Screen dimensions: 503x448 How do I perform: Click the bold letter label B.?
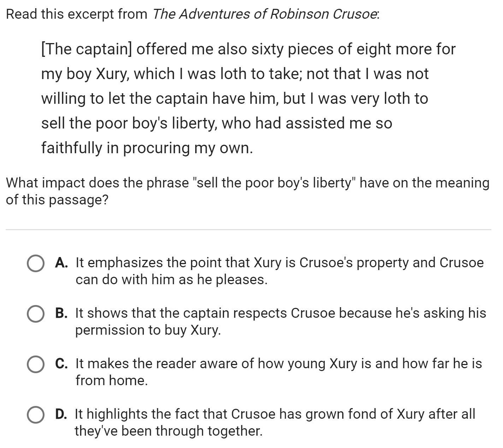coord(61,313)
